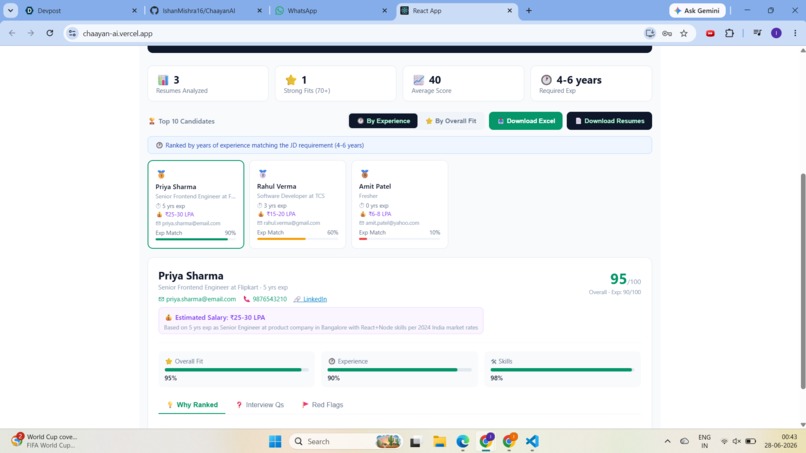806x453 pixels.
Task: Open the Why Ranked tab
Action: (x=192, y=405)
